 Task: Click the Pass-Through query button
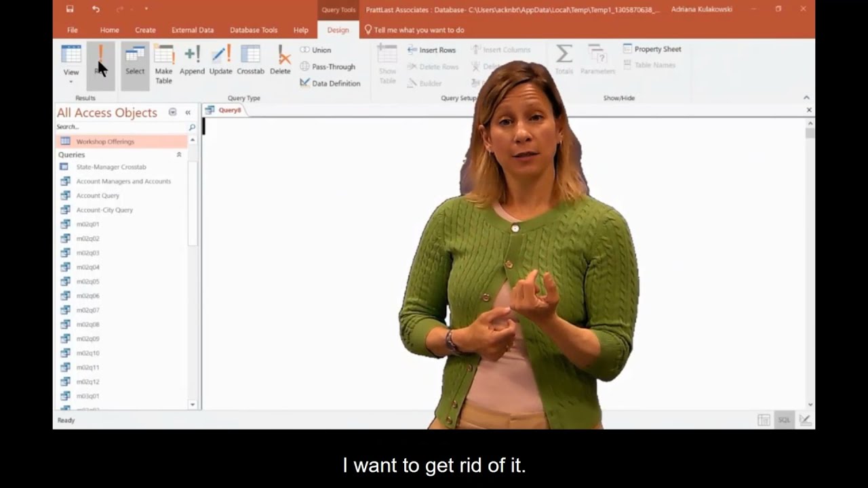328,66
